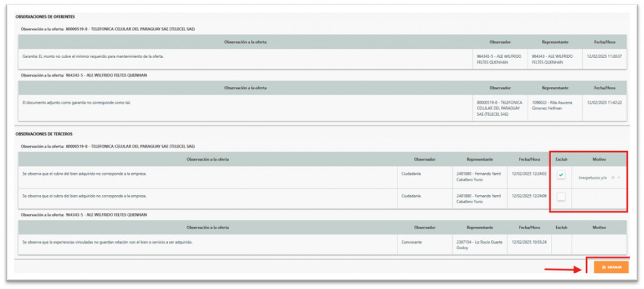Click the Excluir column header in the TELECEL terceros table
644x289 pixels.
pyautogui.click(x=561, y=159)
